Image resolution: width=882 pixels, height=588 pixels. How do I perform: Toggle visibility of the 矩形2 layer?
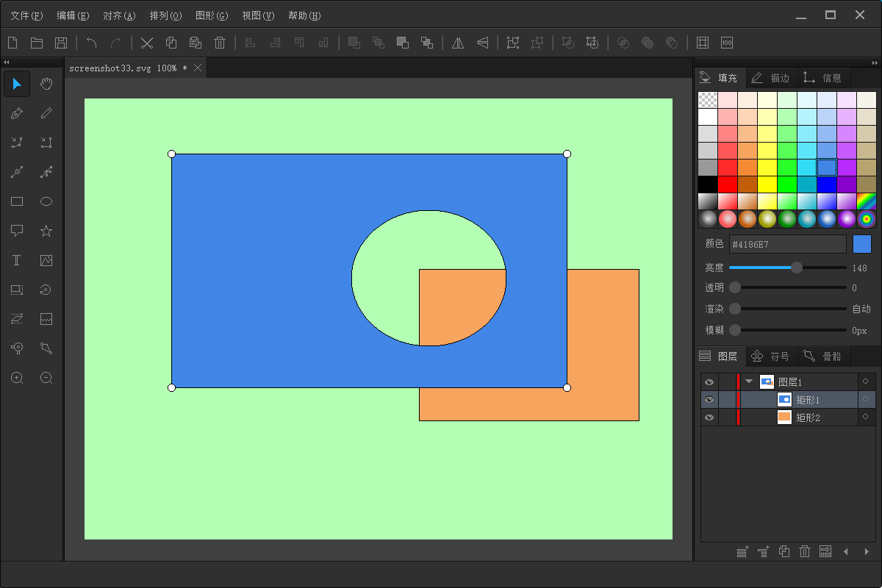tap(709, 417)
